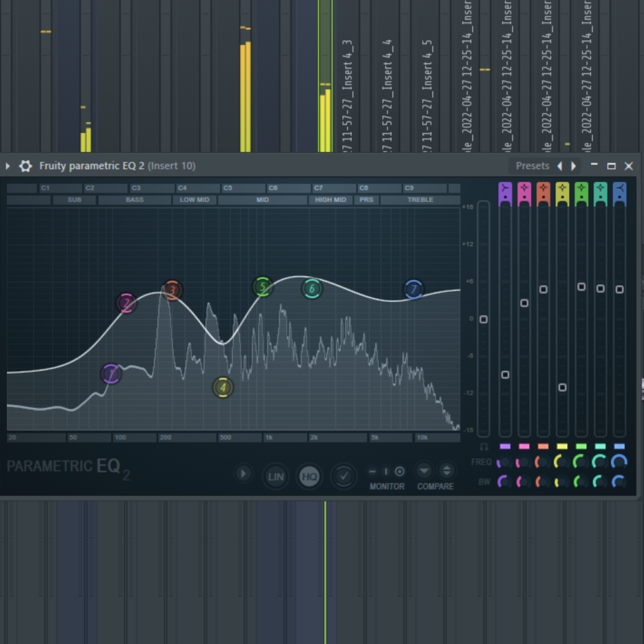Image resolution: width=644 pixels, height=644 pixels.
Task: Click the blue band 7 filter type icon
Action: (x=620, y=188)
